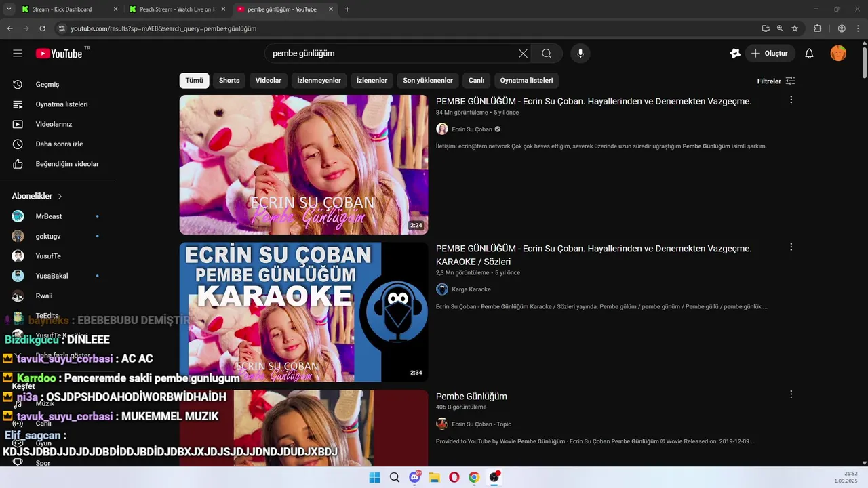Play the Karaoke video thumbnail

click(x=304, y=312)
